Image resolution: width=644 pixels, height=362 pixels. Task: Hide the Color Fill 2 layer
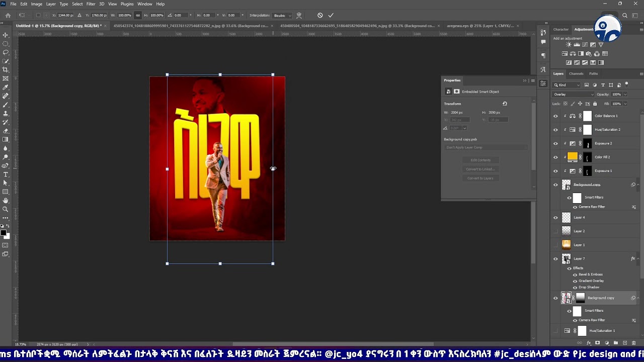(x=555, y=157)
